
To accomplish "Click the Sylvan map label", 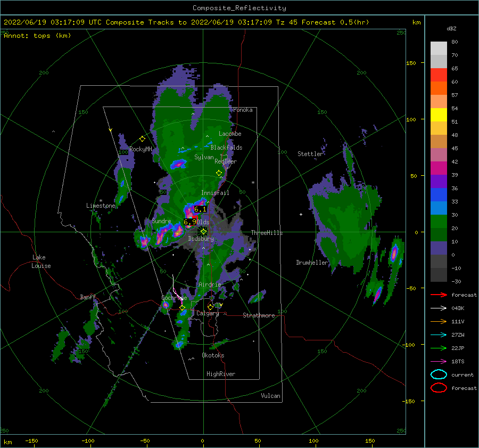I will pos(204,157).
